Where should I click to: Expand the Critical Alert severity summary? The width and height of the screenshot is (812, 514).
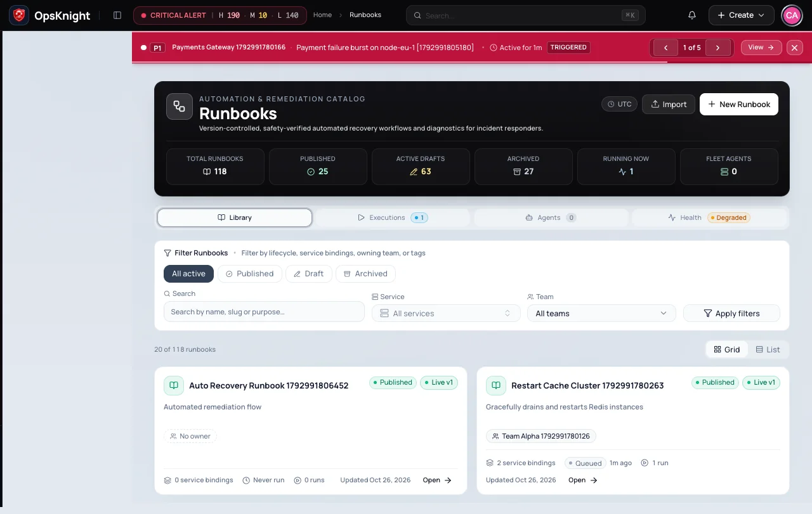coord(219,15)
